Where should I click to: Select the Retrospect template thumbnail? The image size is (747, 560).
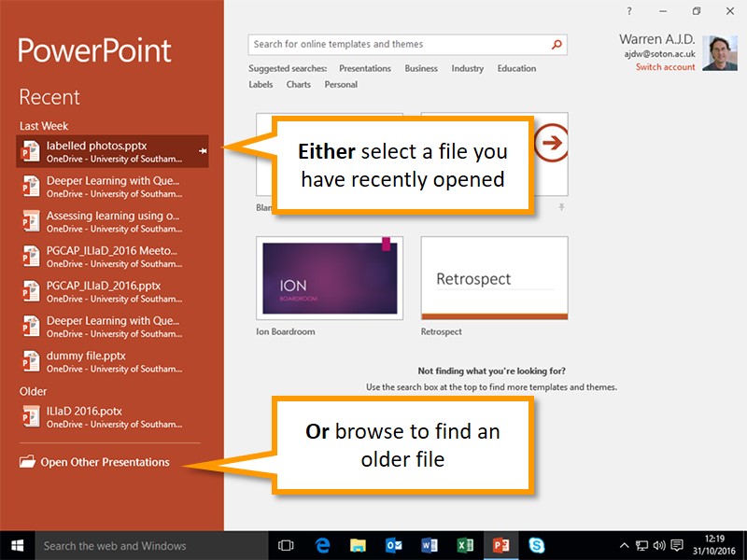click(495, 278)
